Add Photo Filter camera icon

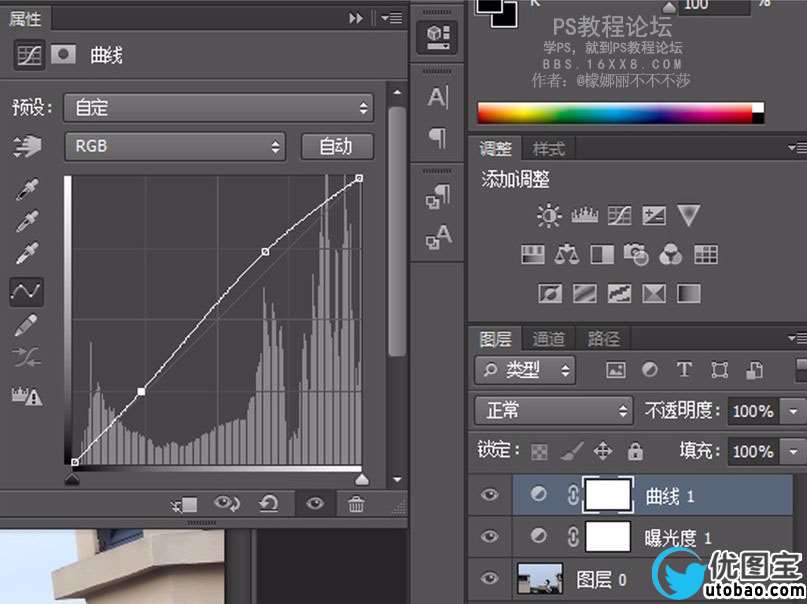636,254
